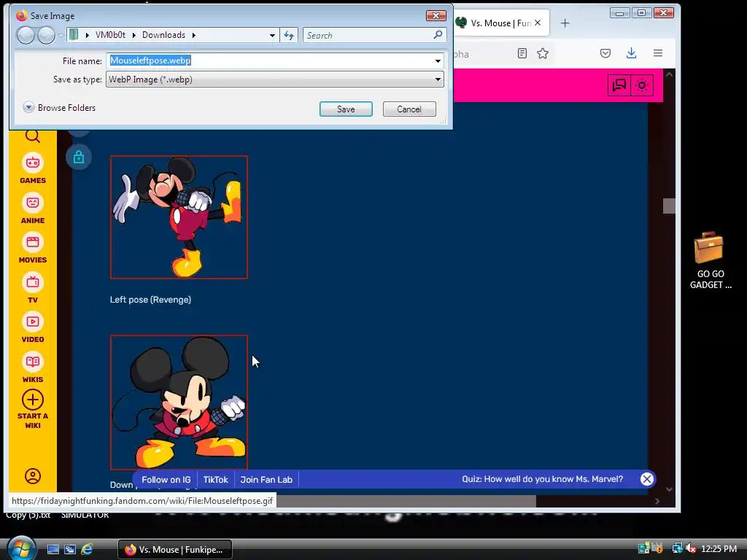
Task: Click the Save button in Save Image dialog
Action: click(x=346, y=109)
